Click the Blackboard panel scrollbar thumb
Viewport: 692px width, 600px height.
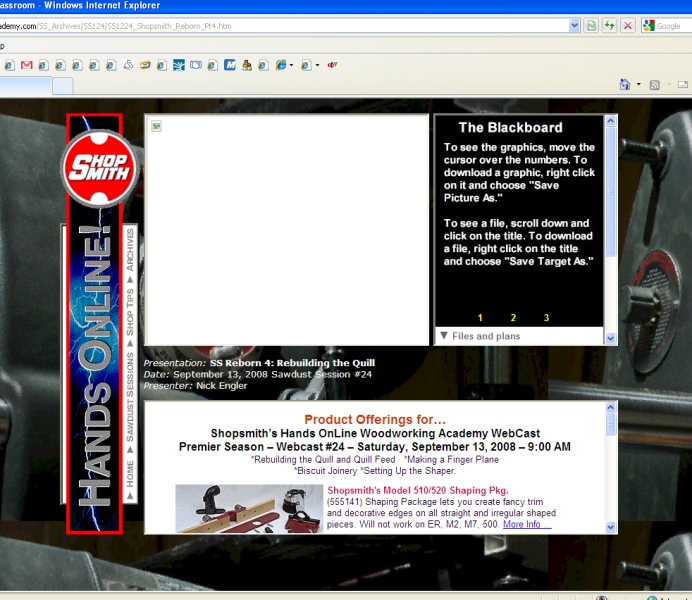pyautogui.click(x=610, y=192)
